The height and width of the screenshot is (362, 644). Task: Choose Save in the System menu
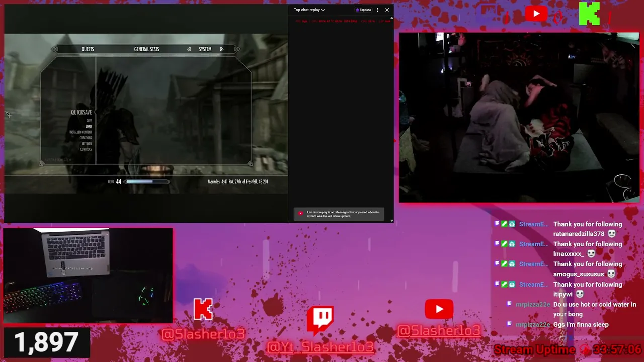click(x=89, y=121)
